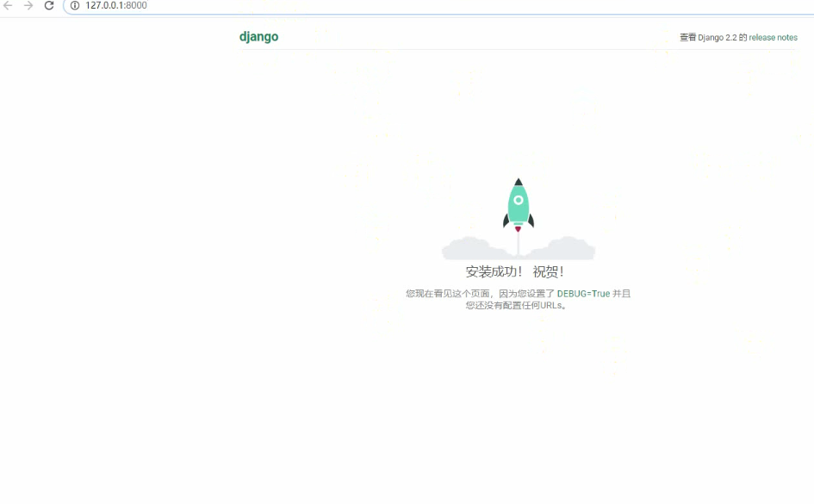Click the rocket illustration
Screen dimensions: 814x504
[518, 219]
